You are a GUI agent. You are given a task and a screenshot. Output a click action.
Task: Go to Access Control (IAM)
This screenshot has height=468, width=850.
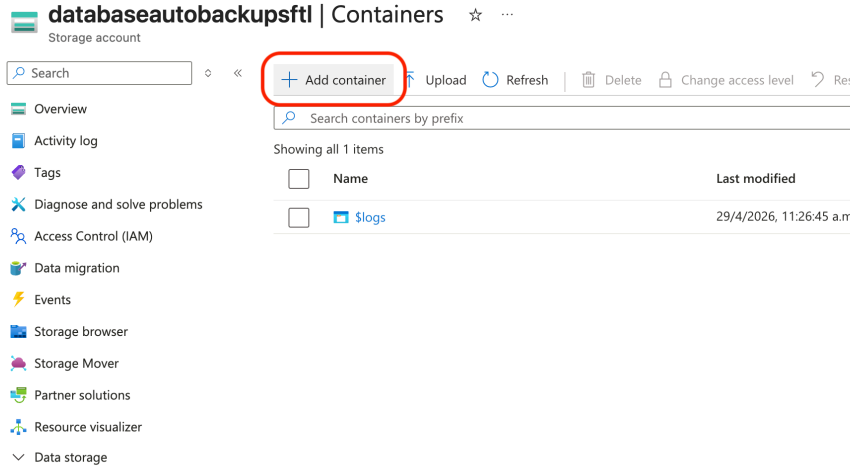tap(93, 236)
